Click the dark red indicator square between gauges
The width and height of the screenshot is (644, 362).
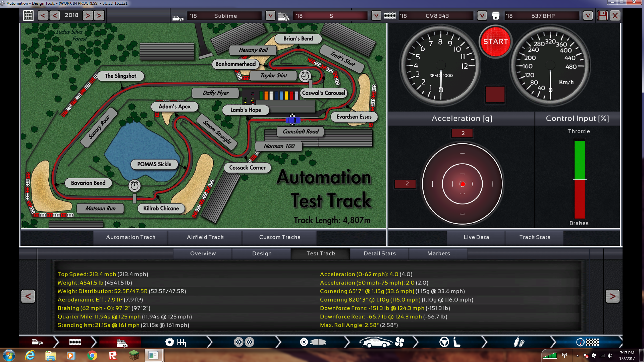tap(495, 94)
